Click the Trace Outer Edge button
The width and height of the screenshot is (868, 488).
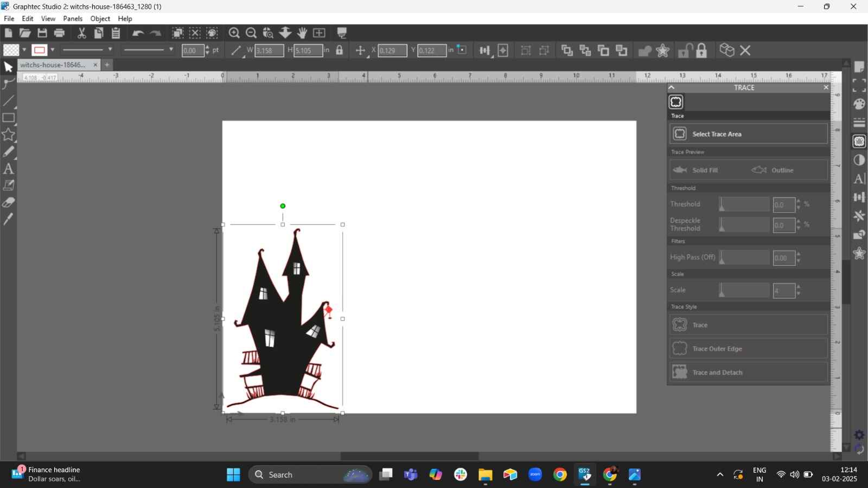[749, 349]
